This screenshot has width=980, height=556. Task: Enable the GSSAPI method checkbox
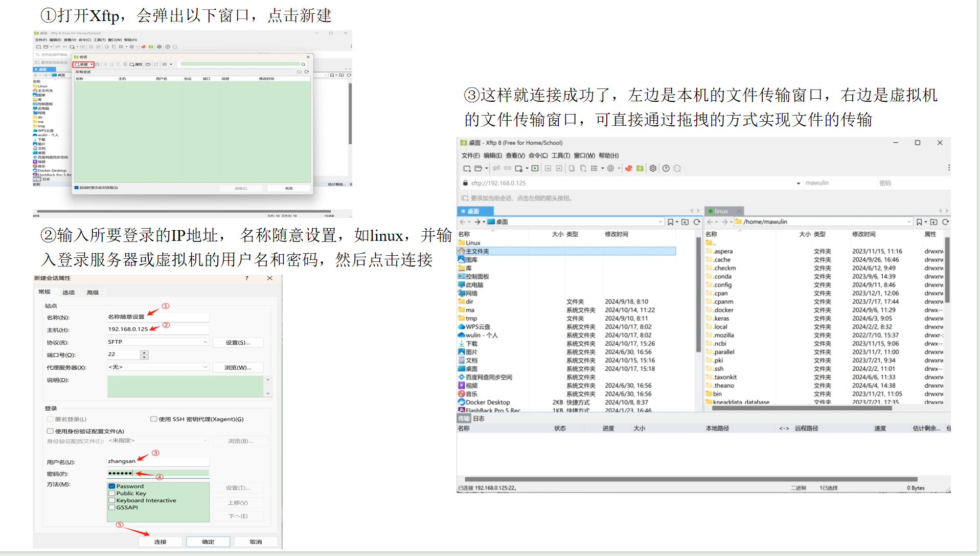(111, 507)
